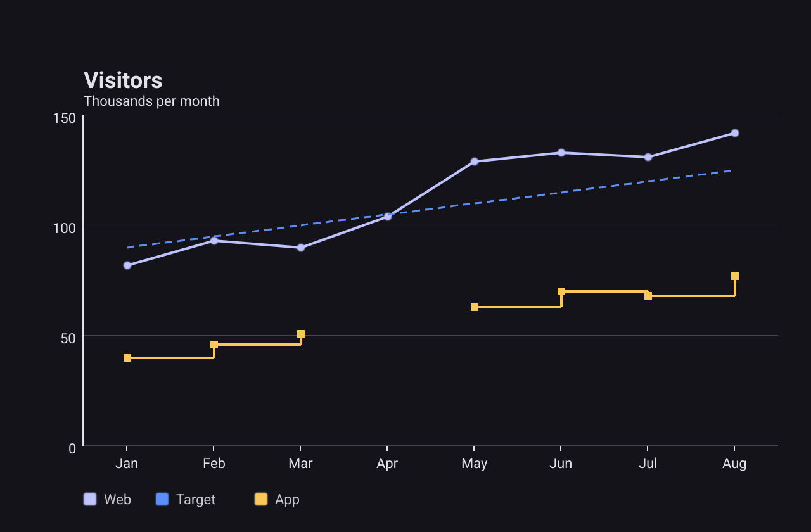Select the App square marker for January

127,358
